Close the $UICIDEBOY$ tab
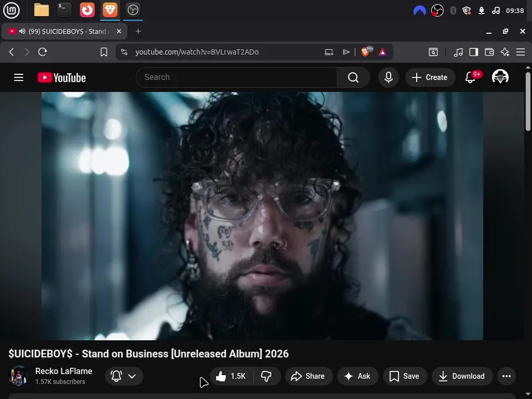 click(119, 31)
